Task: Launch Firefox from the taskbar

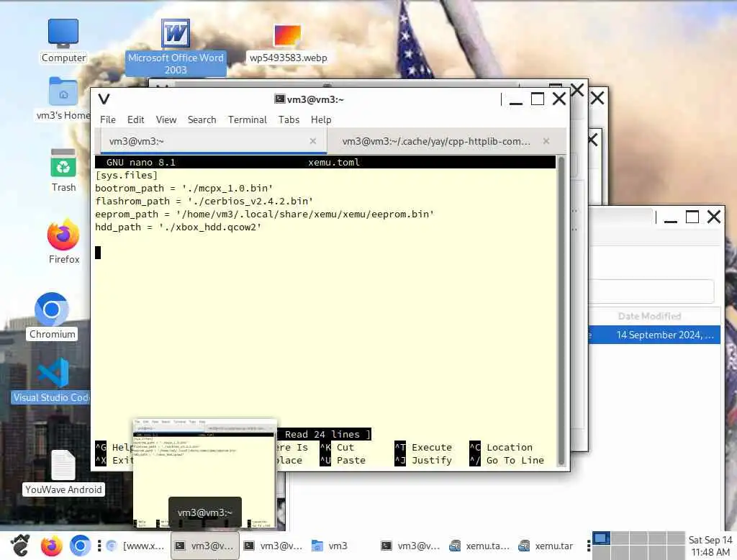Action: pyautogui.click(x=51, y=546)
